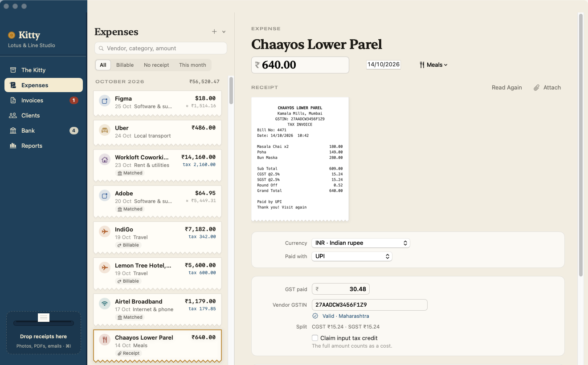Click the Drop receipts here area
The image size is (588, 365).
tap(44, 333)
